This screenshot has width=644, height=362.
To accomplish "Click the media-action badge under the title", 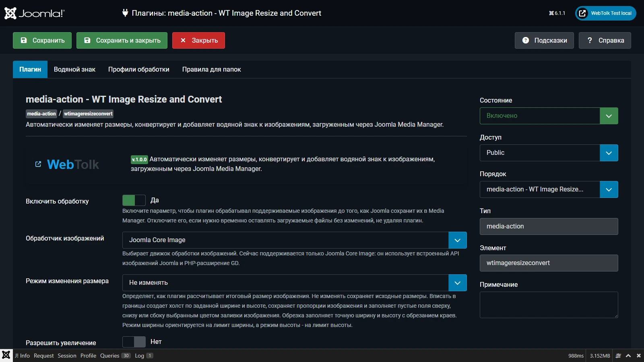I will [41, 114].
